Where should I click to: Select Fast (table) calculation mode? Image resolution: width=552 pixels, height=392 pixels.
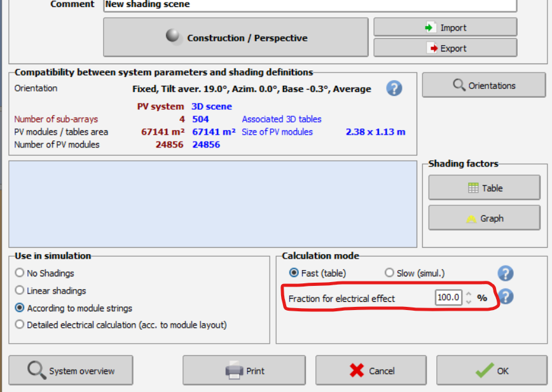(294, 273)
